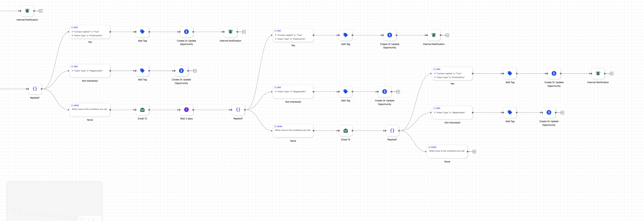Open the top-left standalone Internal Notification bell node
The image size is (644, 221).
pyautogui.click(x=27, y=11)
